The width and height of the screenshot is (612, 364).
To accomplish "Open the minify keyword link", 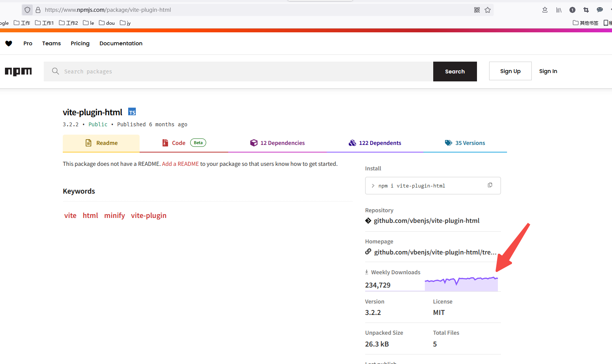I will click(114, 215).
